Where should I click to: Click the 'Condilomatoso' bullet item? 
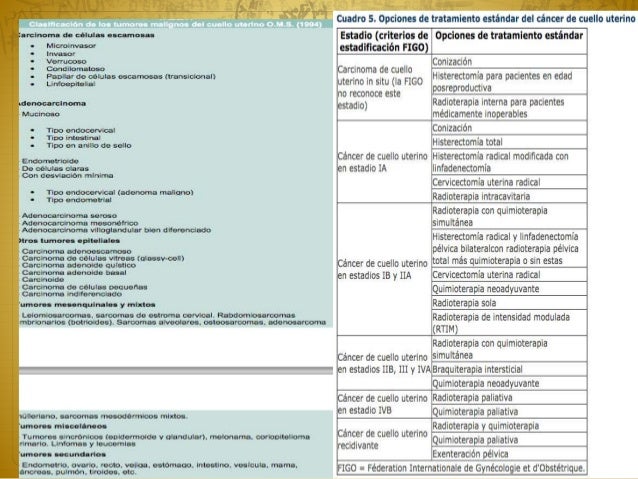pyautogui.click(x=75, y=69)
